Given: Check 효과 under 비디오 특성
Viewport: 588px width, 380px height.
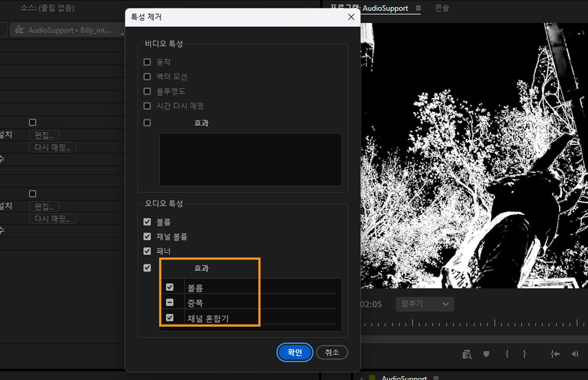Looking at the screenshot, I should (x=147, y=122).
